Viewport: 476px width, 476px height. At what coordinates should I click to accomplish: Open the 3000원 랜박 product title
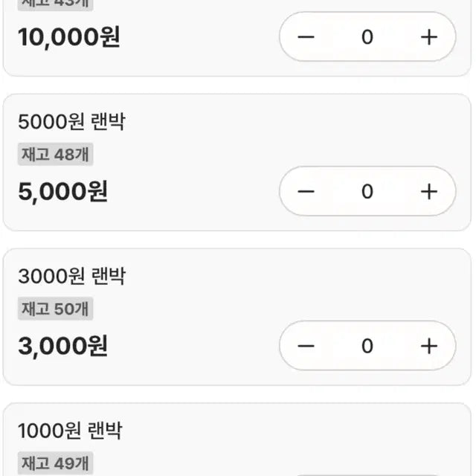(71, 277)
